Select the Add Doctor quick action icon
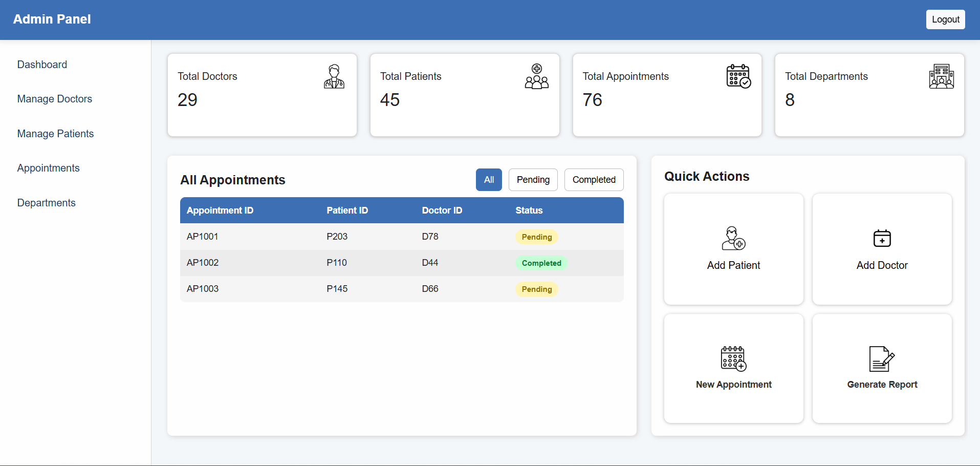This screenshot has height=466, width=980. tap(882, 239)
